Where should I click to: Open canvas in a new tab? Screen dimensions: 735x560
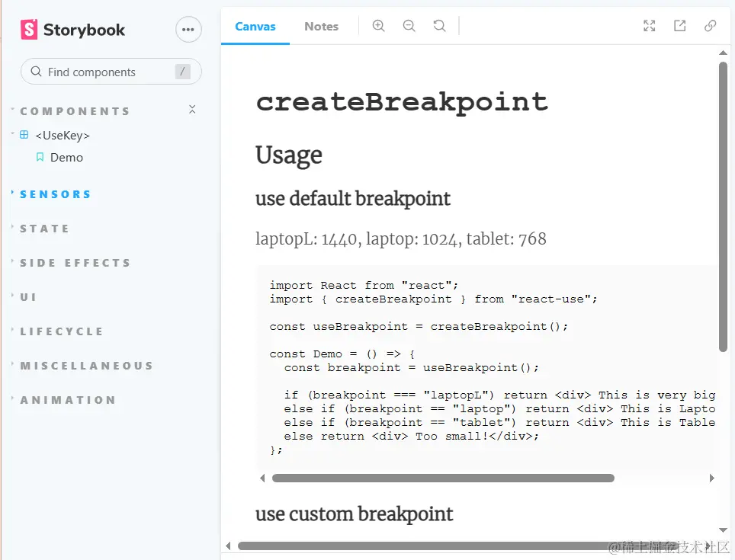click(x=679, y=26)
